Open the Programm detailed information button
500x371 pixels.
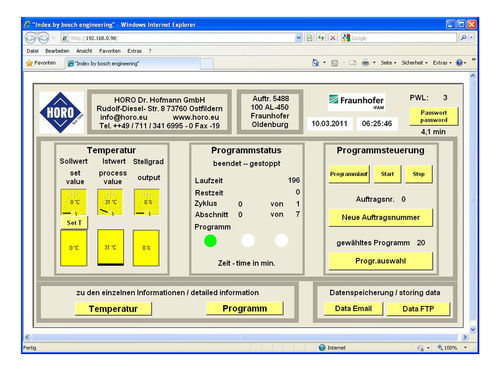tap(245, 309)
